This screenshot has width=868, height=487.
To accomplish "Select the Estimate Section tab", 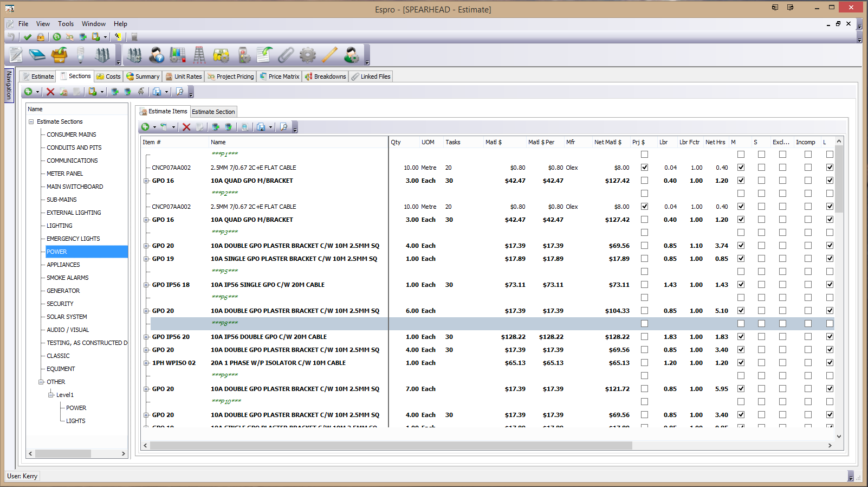I will click(213, 112).
